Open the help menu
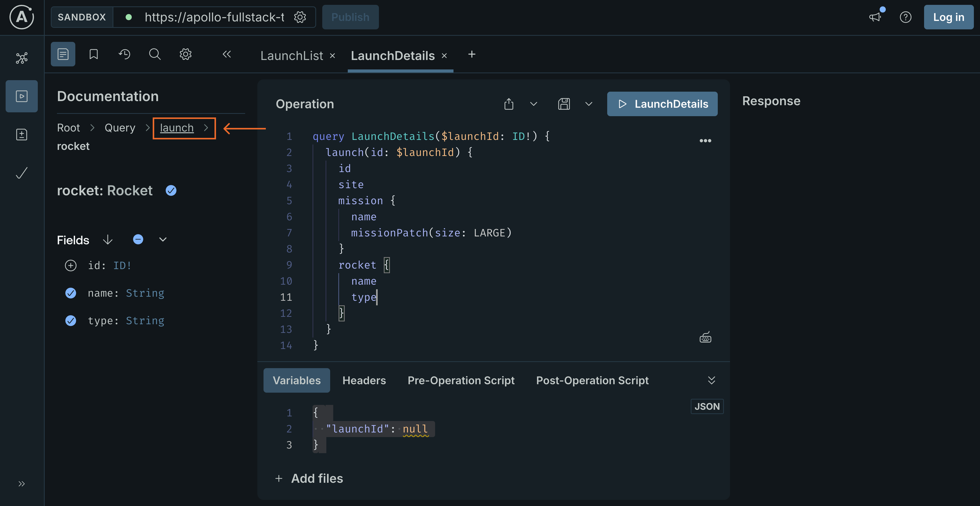980x506 pixels. point(906,17)
